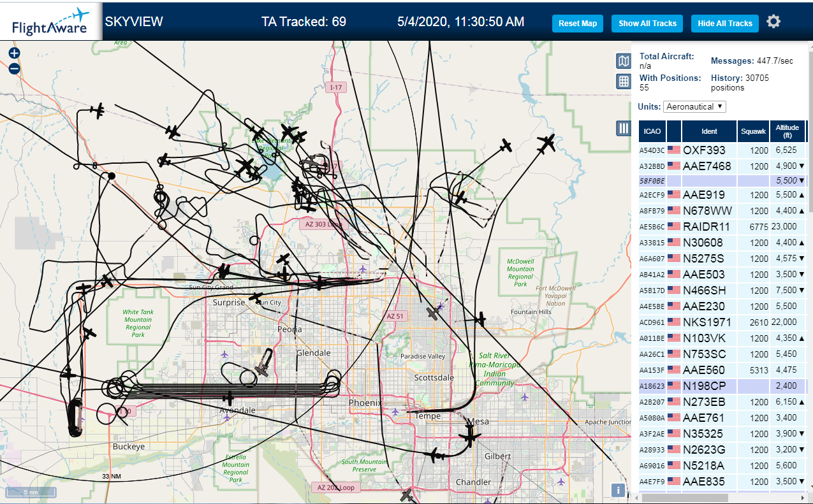
Task: Select the OXF393 row
Action: pyautogui.click(x=723, y=150)
